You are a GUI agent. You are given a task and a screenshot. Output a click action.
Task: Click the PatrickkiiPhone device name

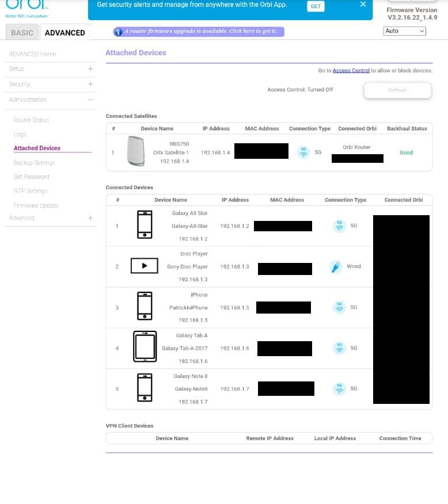[188, 308]
